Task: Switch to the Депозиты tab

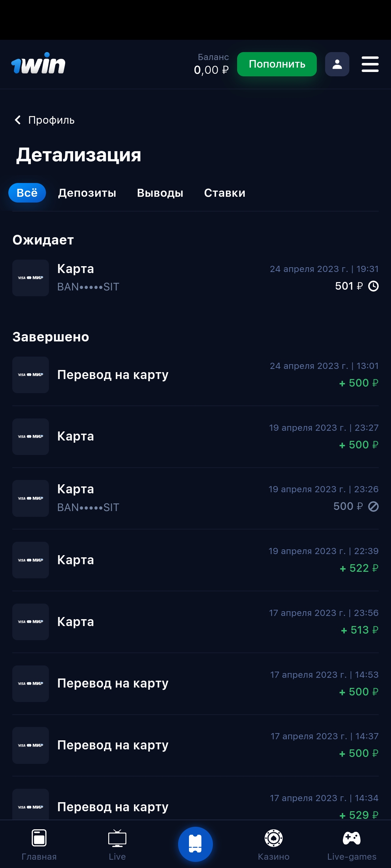Action: 87,193
